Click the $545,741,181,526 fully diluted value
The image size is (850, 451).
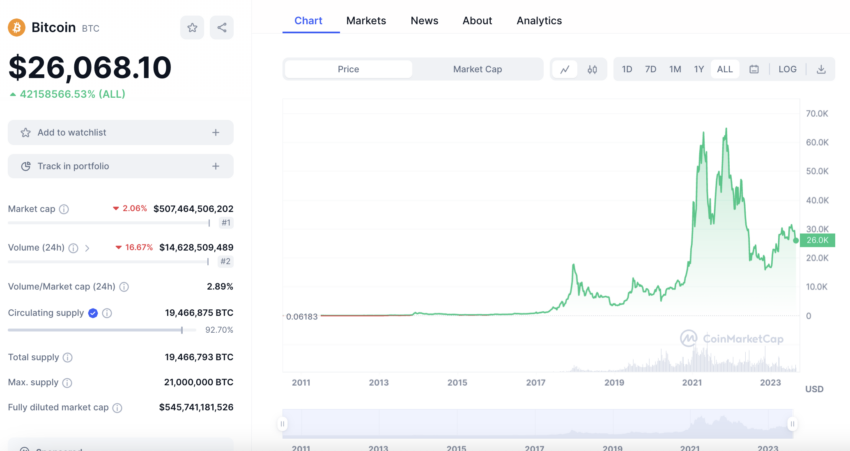pos(196,408)
